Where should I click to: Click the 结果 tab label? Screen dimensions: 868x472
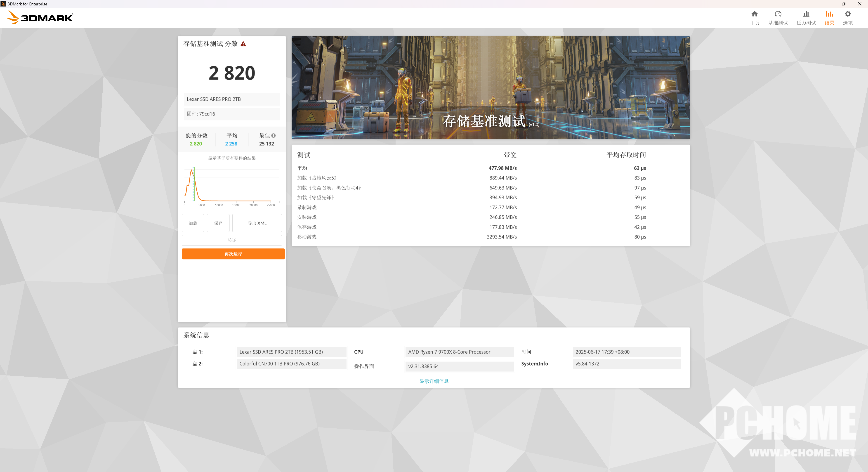(x=829, y=23)
